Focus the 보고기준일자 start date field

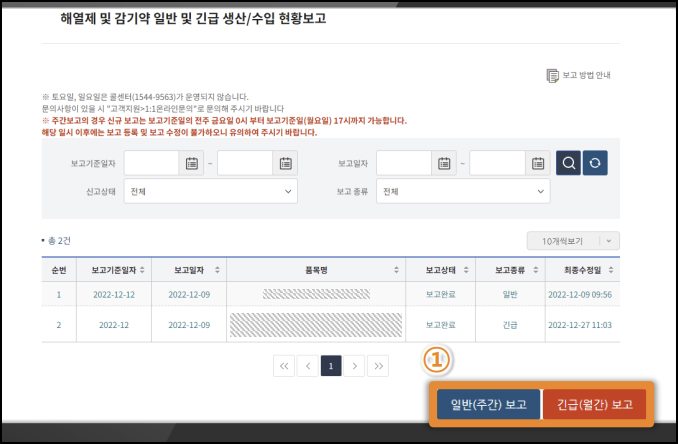pos(151,163)
